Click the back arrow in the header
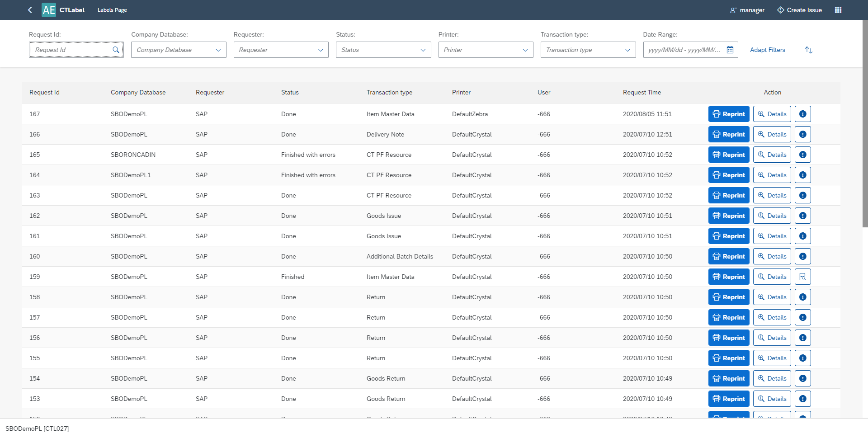Screen dimensions: 868x438 click(x=30, y=10)
